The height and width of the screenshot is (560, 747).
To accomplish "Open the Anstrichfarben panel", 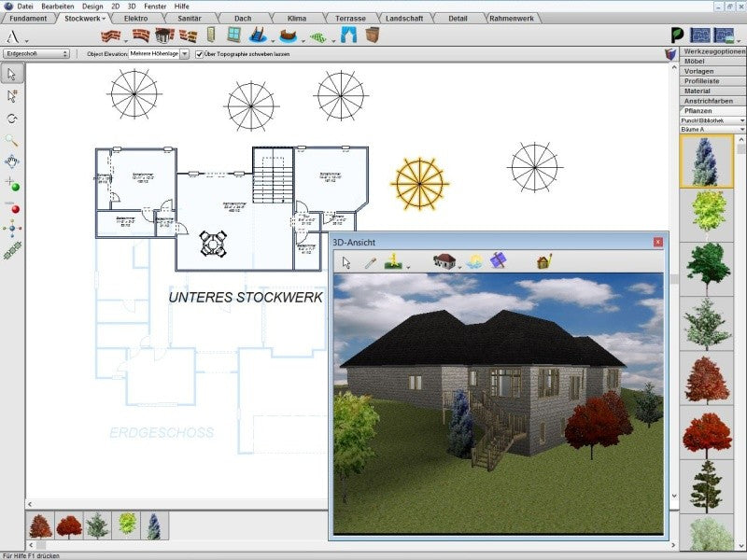I will [x=712, y=101].
